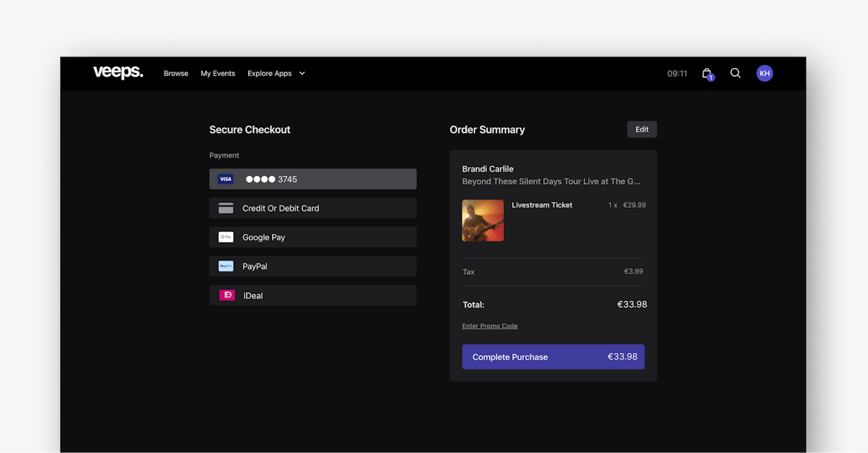Click the Brandi Carlile artist name
Viewport: 868px width, 453px height.
[x=488, y=169]
